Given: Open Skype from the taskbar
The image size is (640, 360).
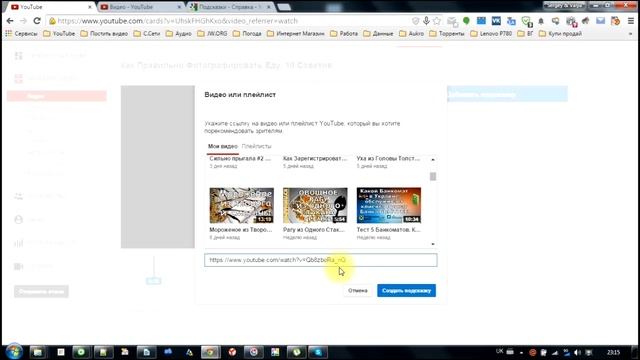Looking at the screenshot, I should click(318, 352).
